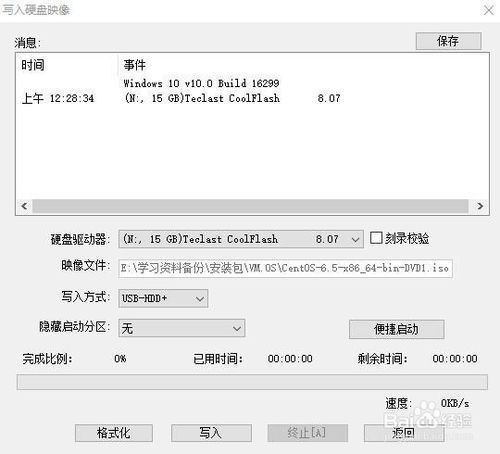
Task: Click the write progress bar
Action: tap(252, 382)
